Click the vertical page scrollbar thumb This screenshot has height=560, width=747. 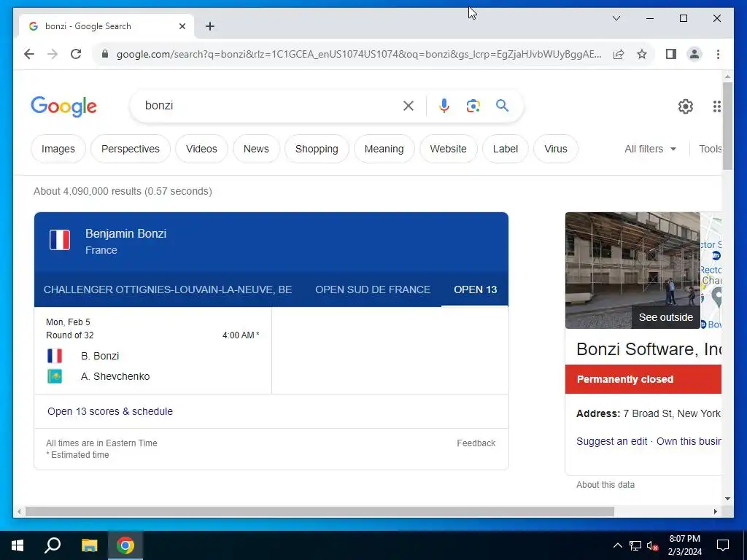[x=727, y=125]
